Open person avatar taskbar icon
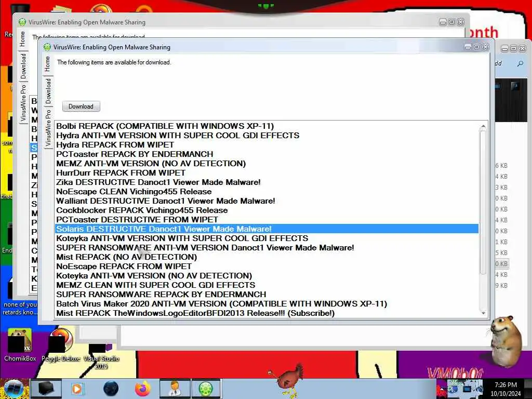The height and width of the screenshot is (399, 532). 175,389
